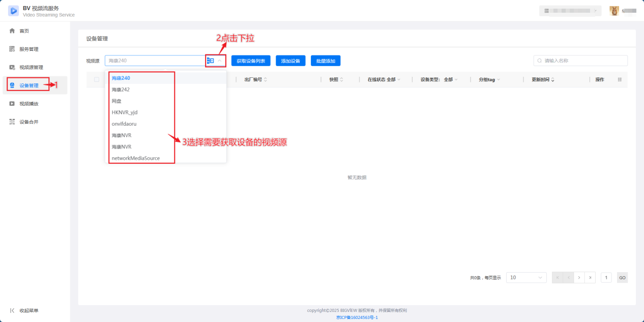
Task: Sort by 更新时间 column arrows
Action: click(x=553, y=80)
